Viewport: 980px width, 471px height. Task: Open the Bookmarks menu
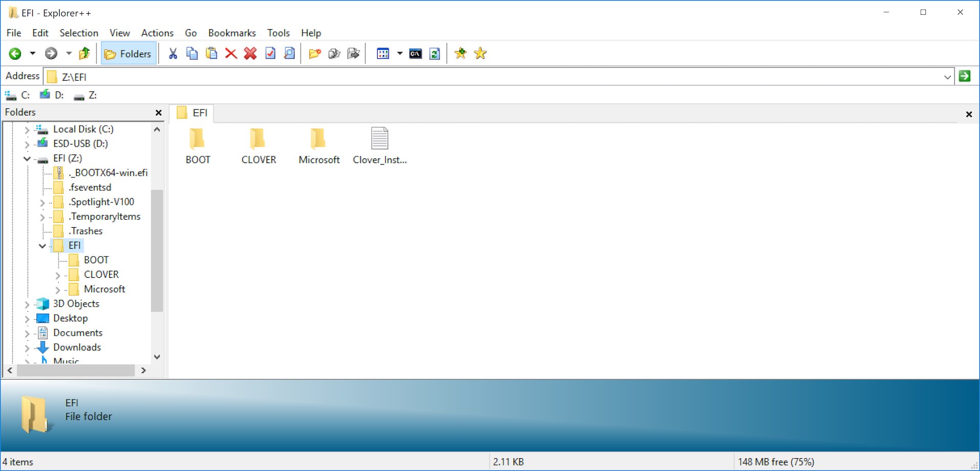coord(232,33)
